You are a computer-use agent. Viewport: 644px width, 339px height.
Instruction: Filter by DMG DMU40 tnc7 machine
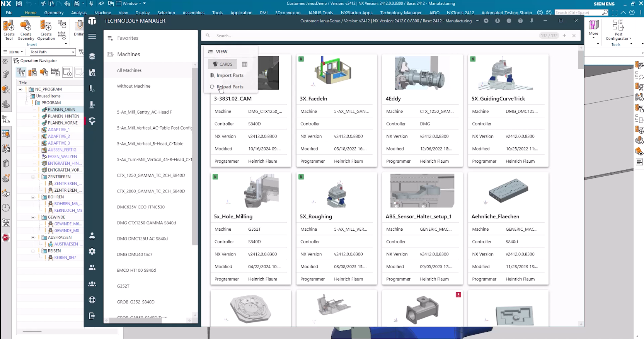pyautogui.click(x=135, y=255)
